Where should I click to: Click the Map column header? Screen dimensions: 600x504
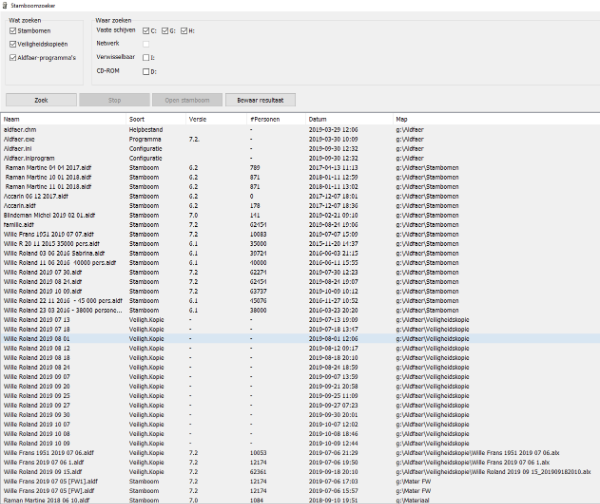click(490, 118)
